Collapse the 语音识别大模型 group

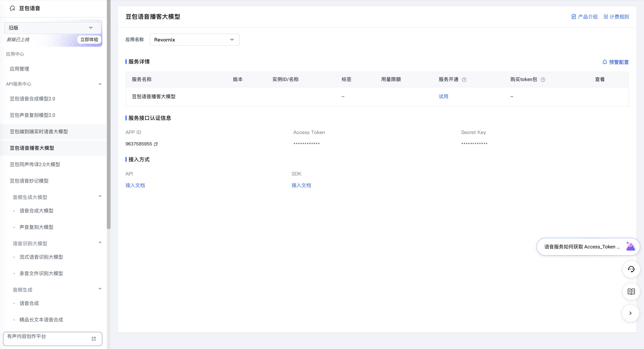(x=100, y=243)
